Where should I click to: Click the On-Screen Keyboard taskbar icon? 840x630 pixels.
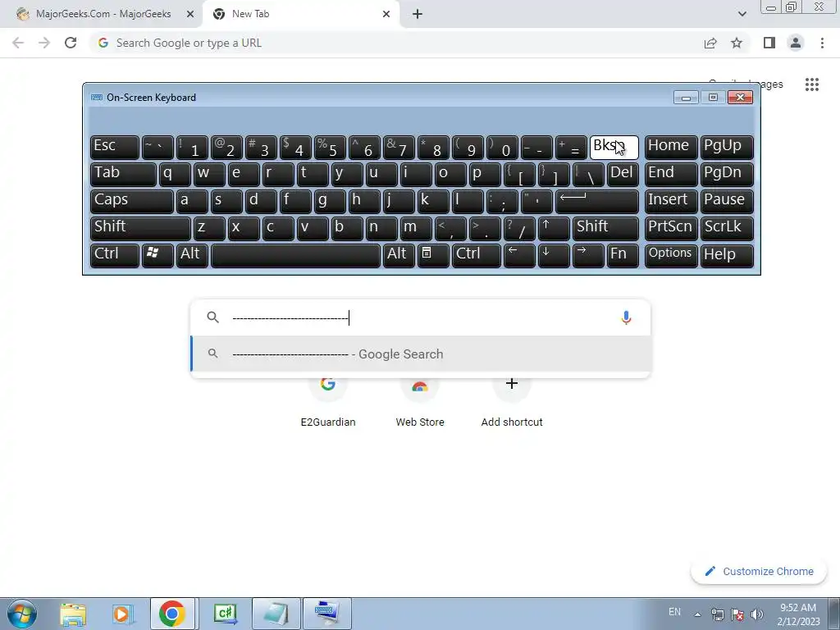[327, 614]
